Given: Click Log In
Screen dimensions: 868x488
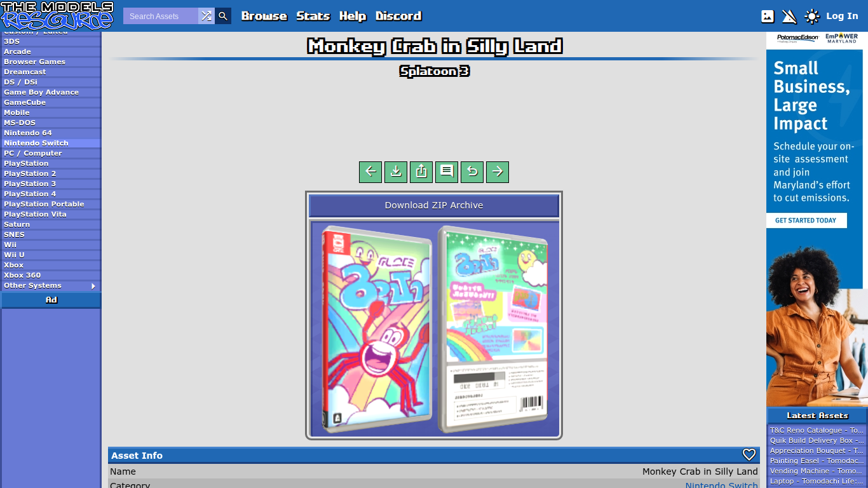Looking at the screenshot, I should click(x=842, y=16).
